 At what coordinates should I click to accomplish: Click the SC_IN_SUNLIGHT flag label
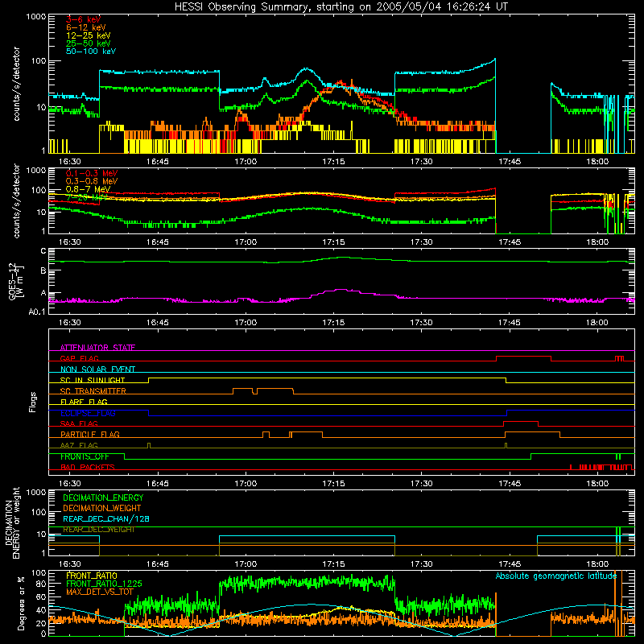(93, 380)
